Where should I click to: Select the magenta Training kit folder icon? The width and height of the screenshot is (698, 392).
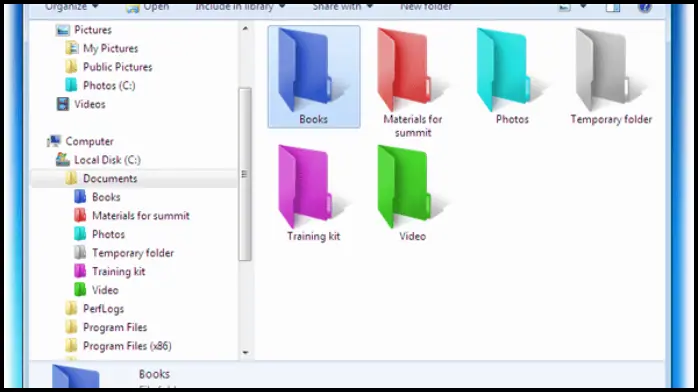tap(313, 187)
